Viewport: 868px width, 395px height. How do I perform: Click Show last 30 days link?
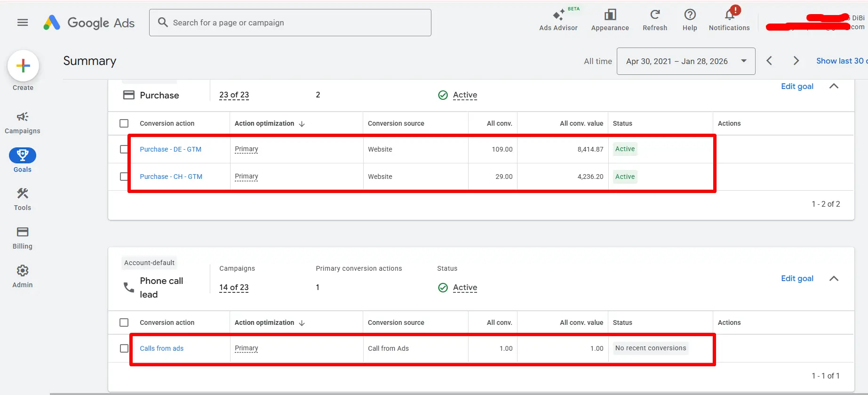(842, 61)
